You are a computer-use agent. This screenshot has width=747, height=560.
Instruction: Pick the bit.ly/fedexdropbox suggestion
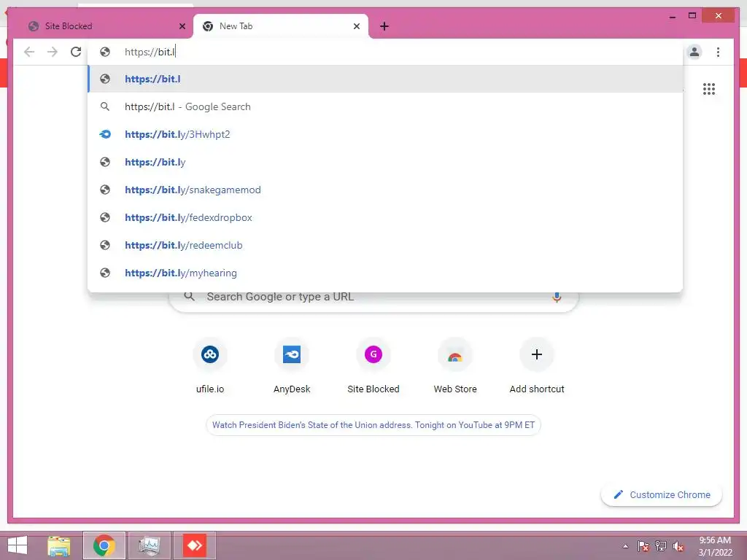pyautogui.click(x=385, y=217)
